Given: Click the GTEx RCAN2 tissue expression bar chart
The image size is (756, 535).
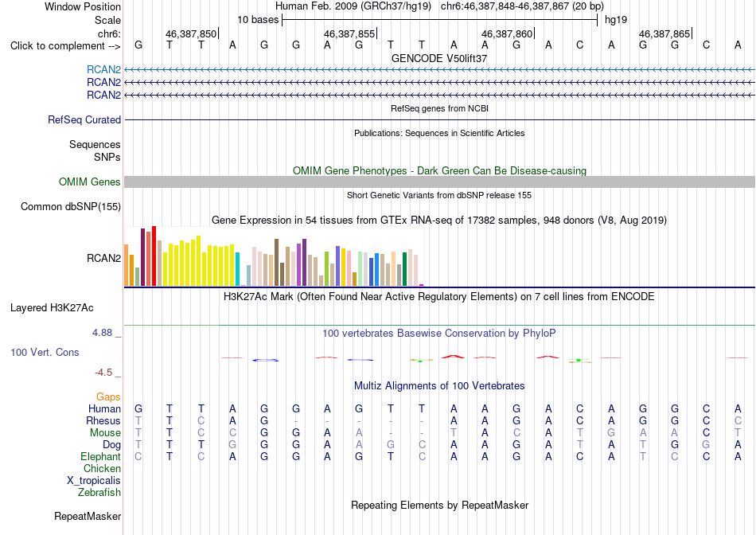Looking at the screenshot, I should [x=274, y=256].
